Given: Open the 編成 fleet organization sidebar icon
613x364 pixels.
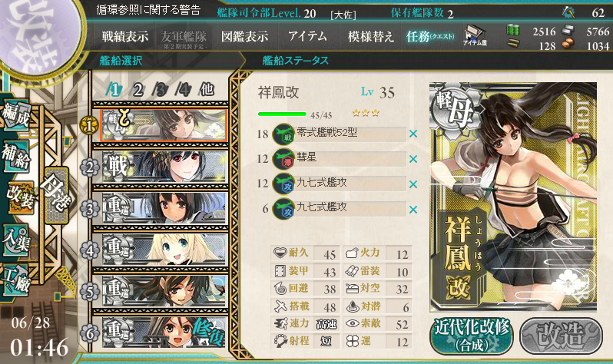Looking at the screenshot, I should click(16, 115).
